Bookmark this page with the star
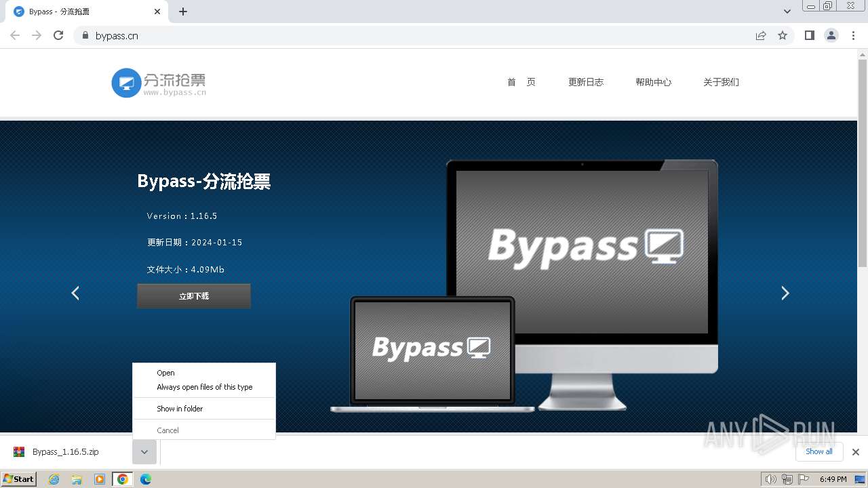Viewport: 868px width, 488px height. click(783, 35)
